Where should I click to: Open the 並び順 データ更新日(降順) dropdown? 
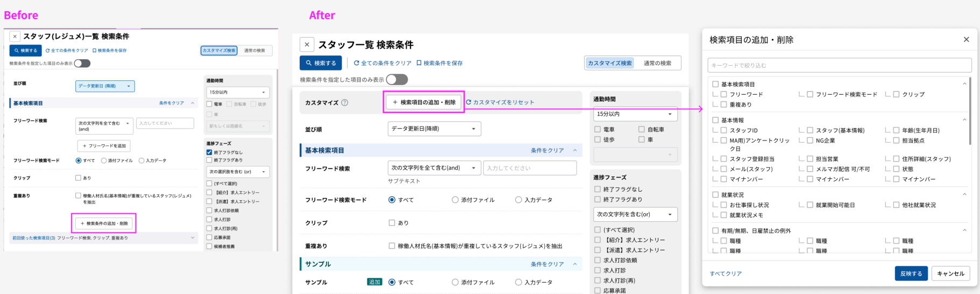click(434, 129)
